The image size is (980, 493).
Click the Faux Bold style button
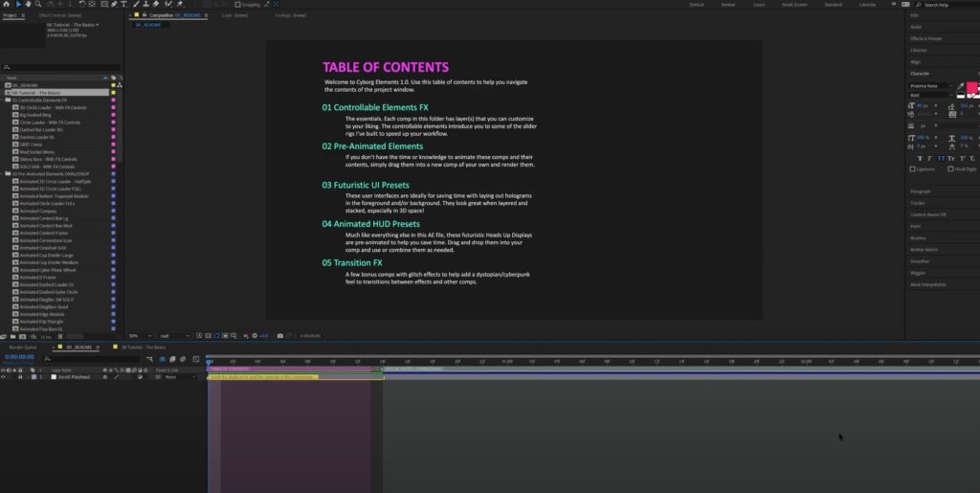pyautogui.click(x=920, y=158)
